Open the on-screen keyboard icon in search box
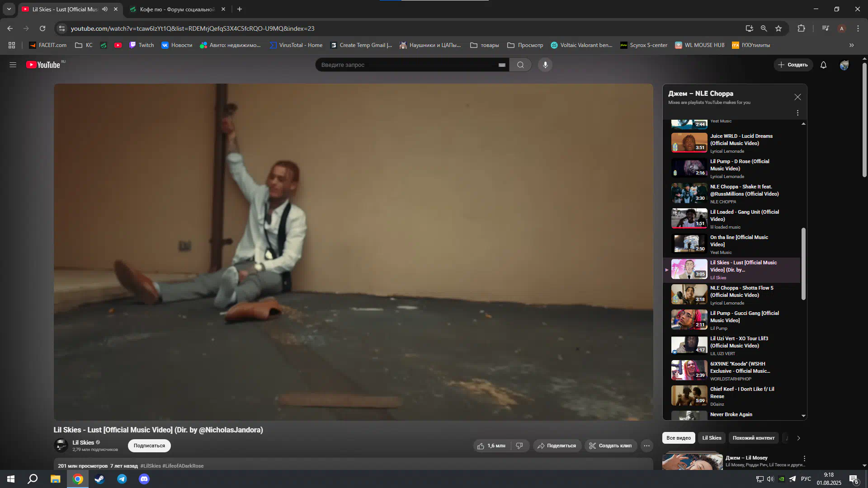The height and width of the screenshot is (488, 868). (502, 65)
